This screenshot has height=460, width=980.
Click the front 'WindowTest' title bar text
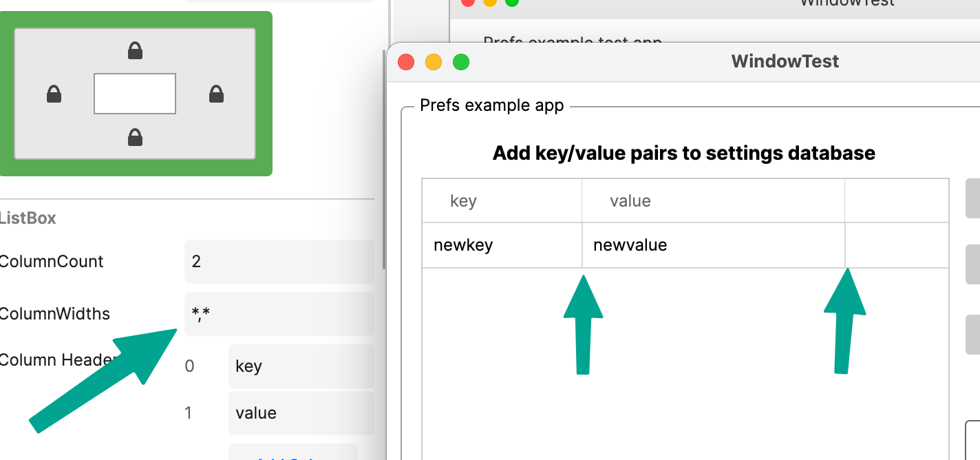point(785,61)
